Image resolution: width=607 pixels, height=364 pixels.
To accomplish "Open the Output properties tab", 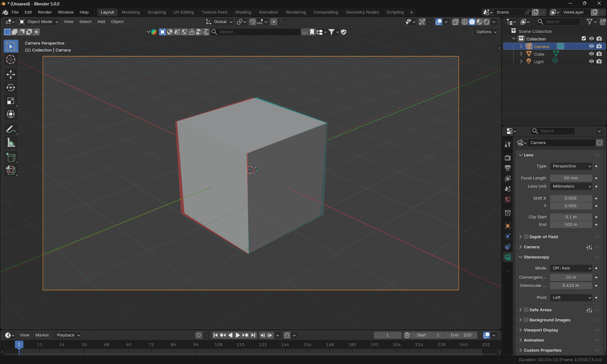I will (508, 168).
